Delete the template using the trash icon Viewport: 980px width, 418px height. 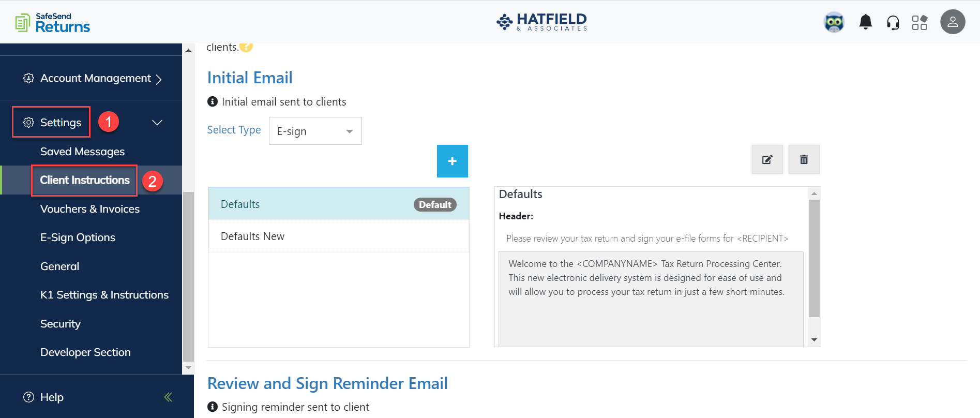pos(804,159)
